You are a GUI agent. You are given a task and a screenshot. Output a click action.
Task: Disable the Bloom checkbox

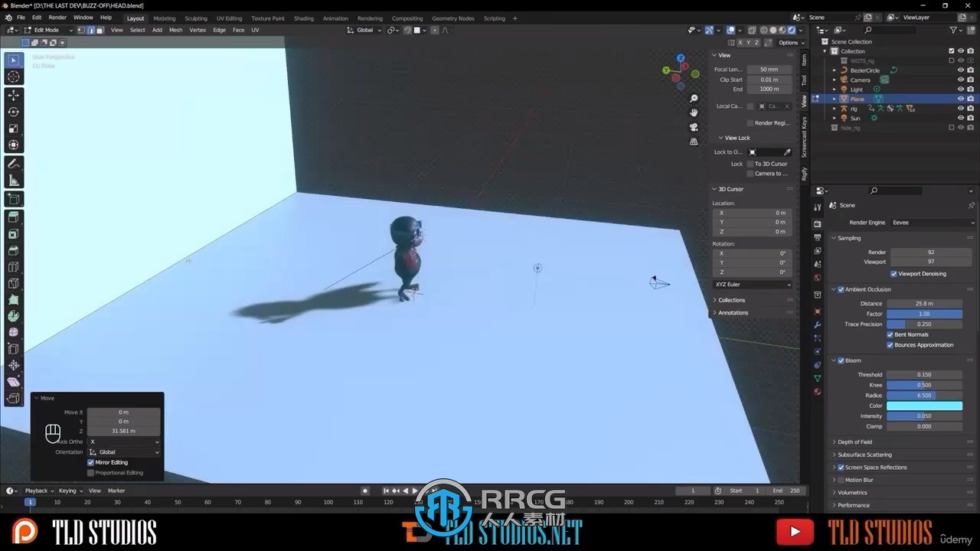pos(841,360)
